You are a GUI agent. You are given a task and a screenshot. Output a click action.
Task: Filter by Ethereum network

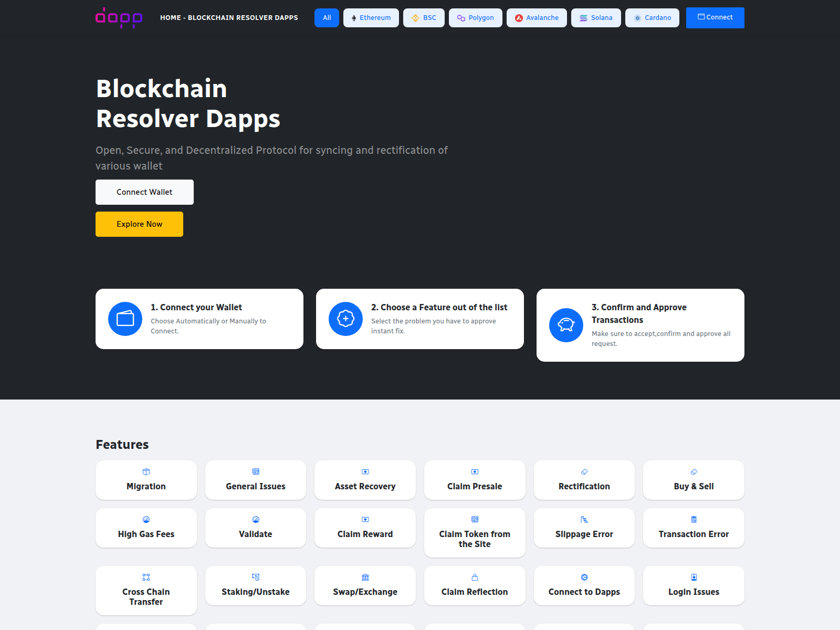[371, 18]
